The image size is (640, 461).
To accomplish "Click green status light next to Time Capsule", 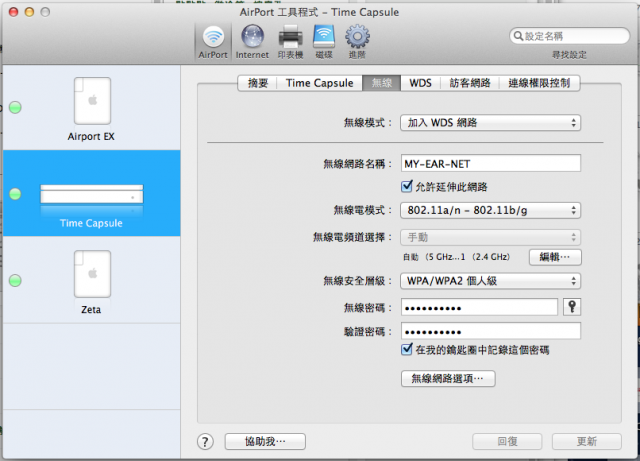I will [x=15, y=194].
